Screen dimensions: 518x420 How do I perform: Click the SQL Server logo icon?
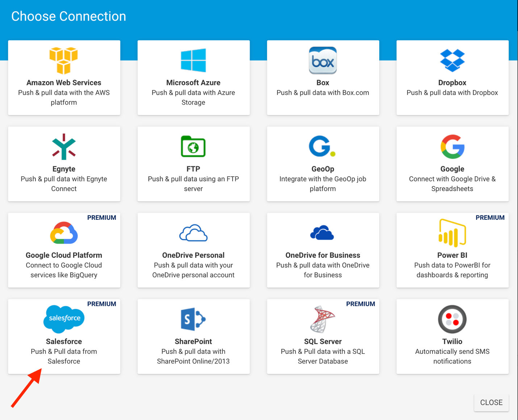click(323, 319)
